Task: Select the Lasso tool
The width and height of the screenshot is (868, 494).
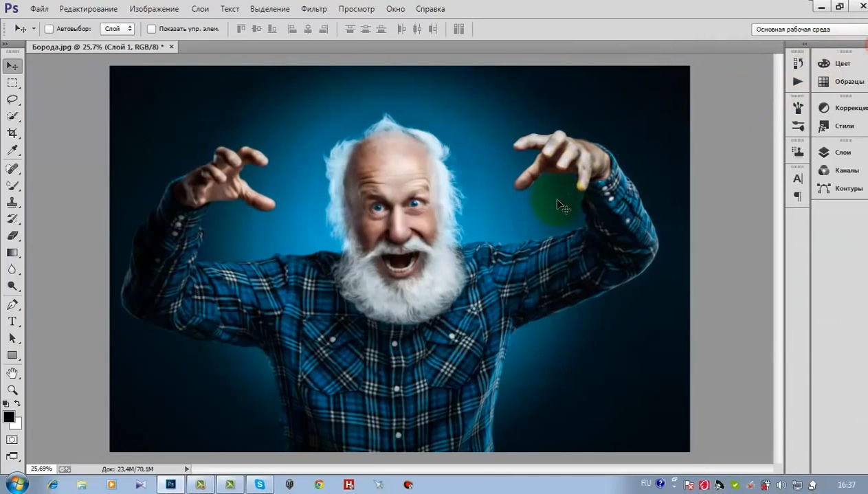Action: click(12, 100)
